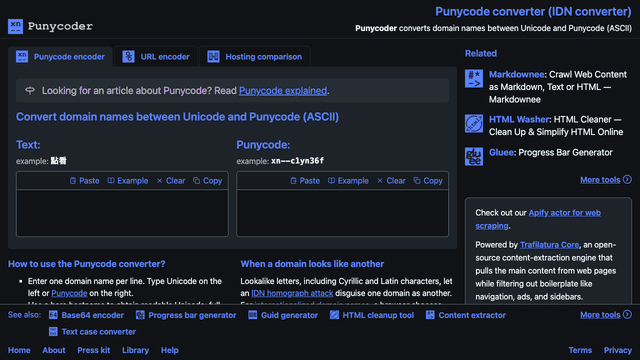Copy the Text box contents
The image size is (640, 360).
(x=208, y=181)
